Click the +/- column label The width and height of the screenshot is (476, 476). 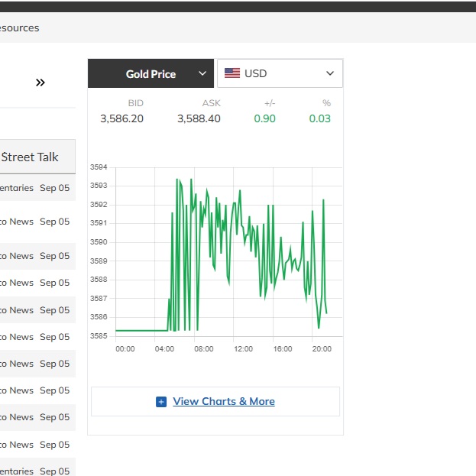pyautogui.click(x=270, y=103)
